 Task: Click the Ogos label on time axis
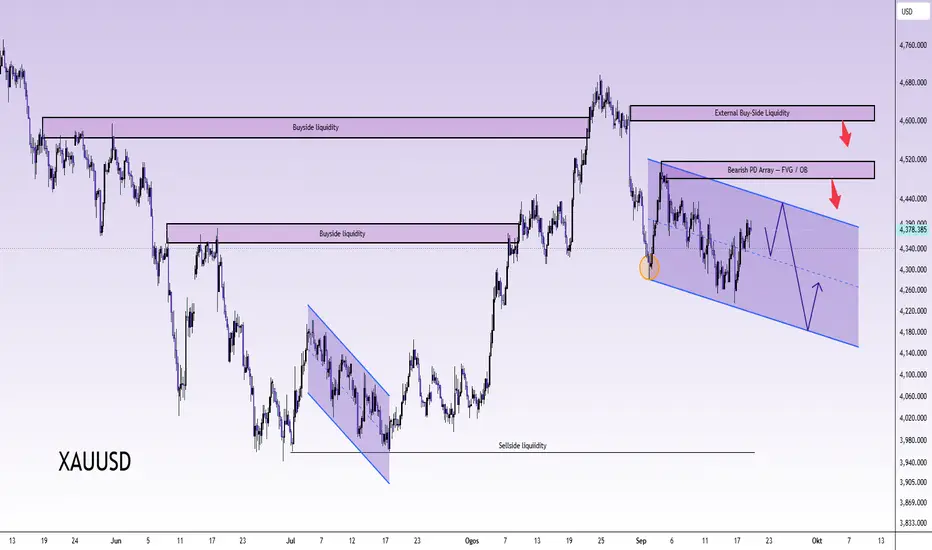pos(472,540)
